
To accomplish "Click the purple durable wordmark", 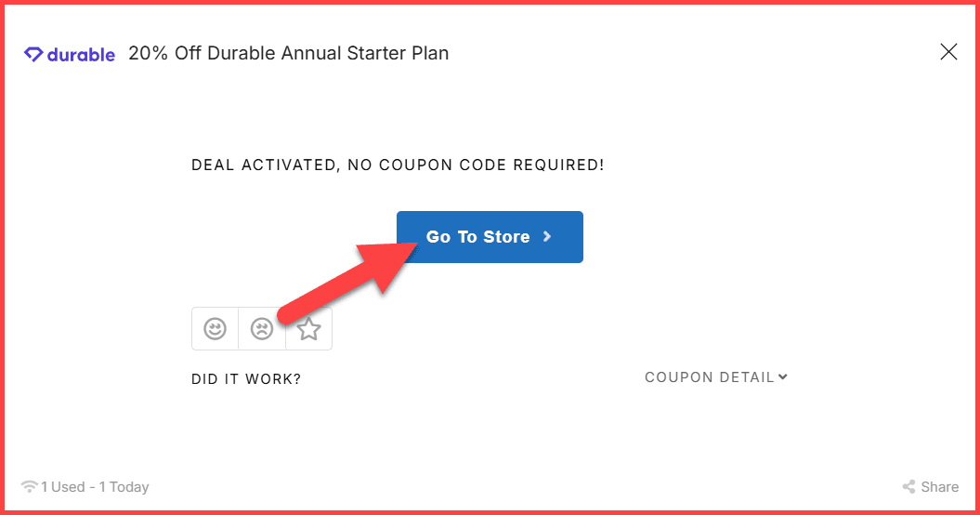I will pos(82,54).
